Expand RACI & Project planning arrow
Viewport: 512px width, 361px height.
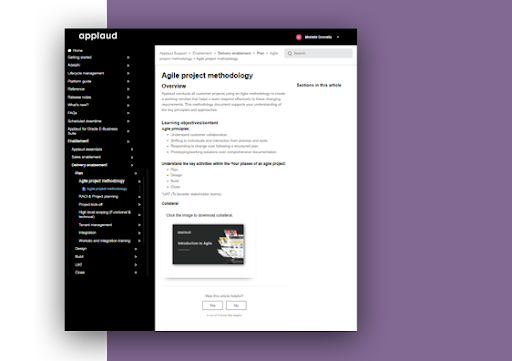[x=139, y=197]
